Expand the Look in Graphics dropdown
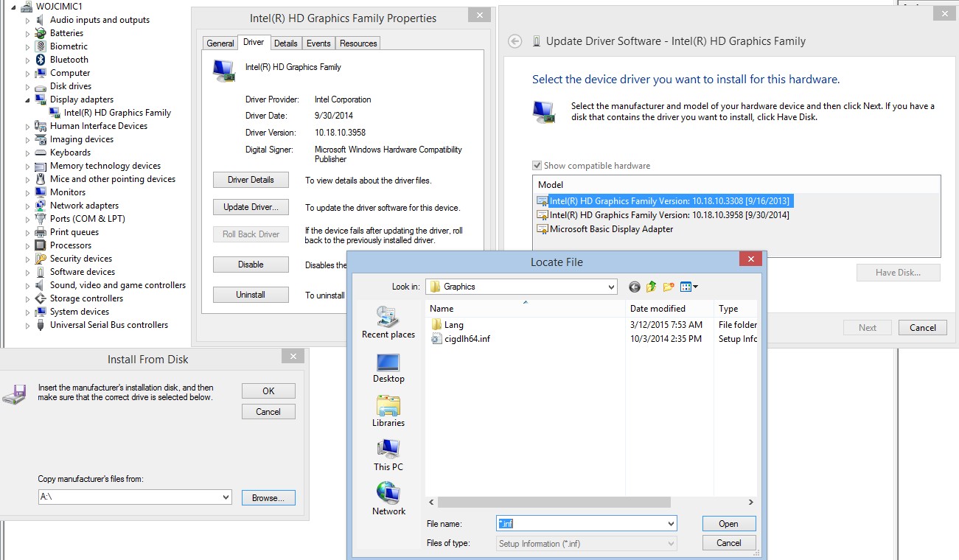959x560 pixels. pos(611,287)
